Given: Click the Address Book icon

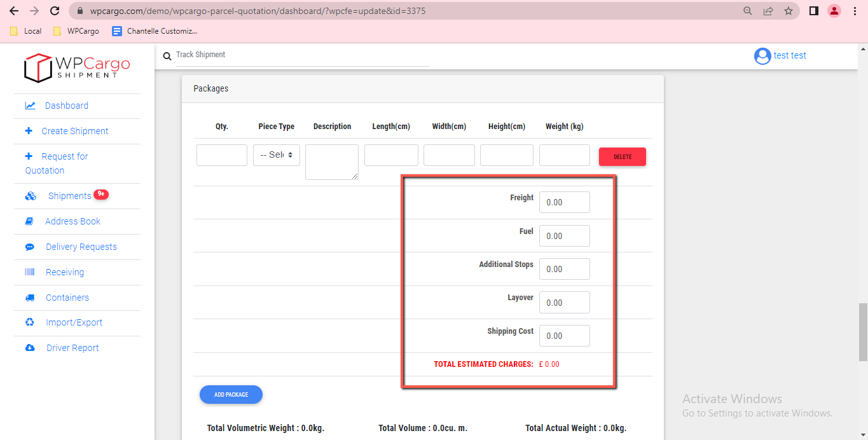Looking at the screenshot, I should (x=29, y=221).
